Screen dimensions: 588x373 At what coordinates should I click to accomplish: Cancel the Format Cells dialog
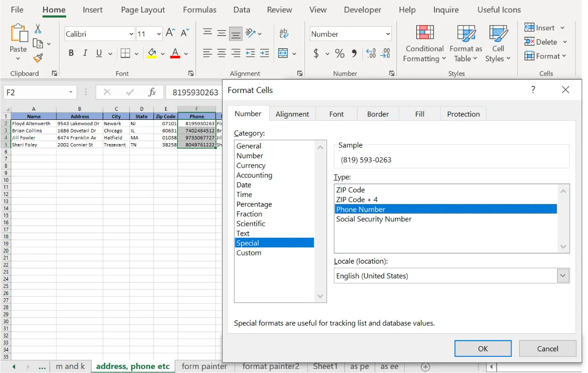[x=547, y=348]
